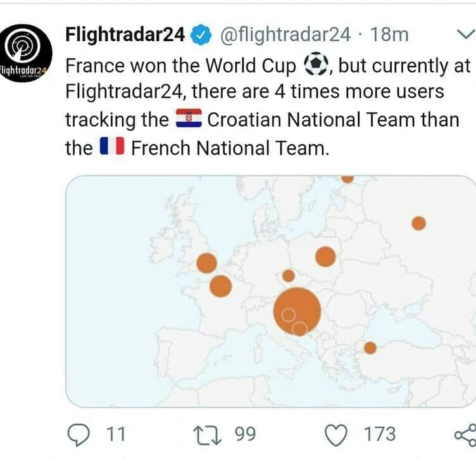Open the @flightradar24 handle link
476x460 pixels.
pos(284,35)
